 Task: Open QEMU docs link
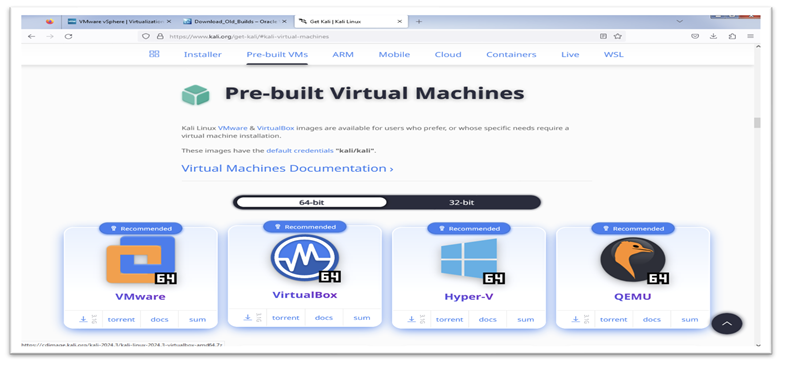(x=651, y=320)
